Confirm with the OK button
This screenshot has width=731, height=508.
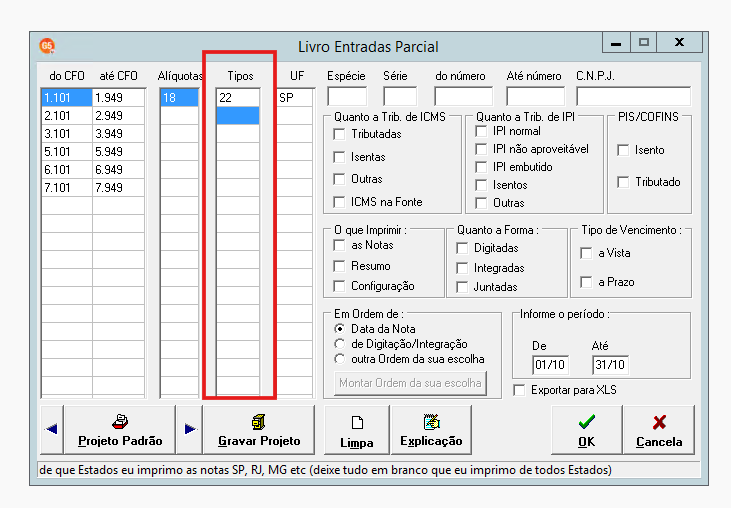586,429
